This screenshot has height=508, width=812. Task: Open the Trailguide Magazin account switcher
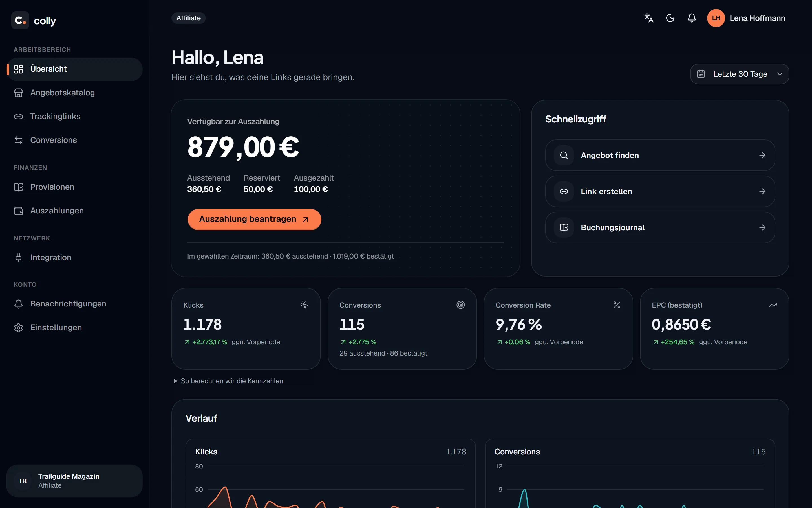[x=74, y=481]
